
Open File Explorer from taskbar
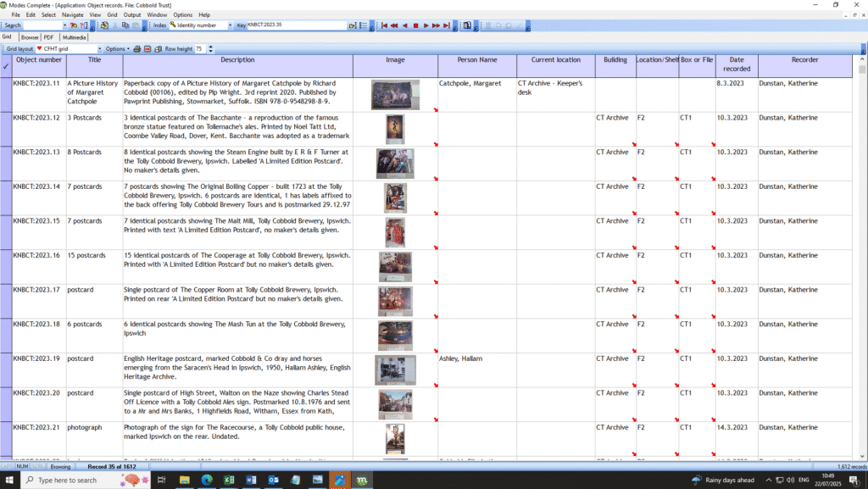[184, 481]
